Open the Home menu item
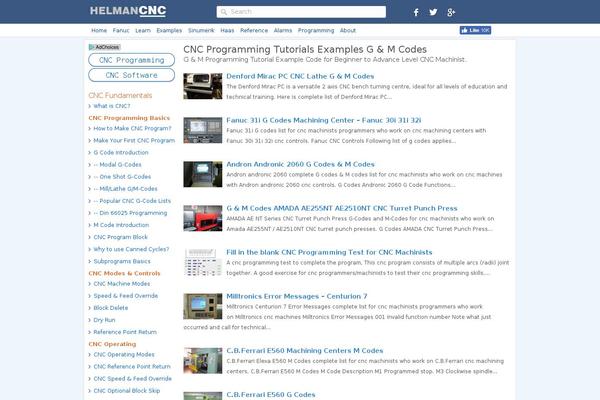The height and width of the screenshot is (400, 600). [99, 30]
